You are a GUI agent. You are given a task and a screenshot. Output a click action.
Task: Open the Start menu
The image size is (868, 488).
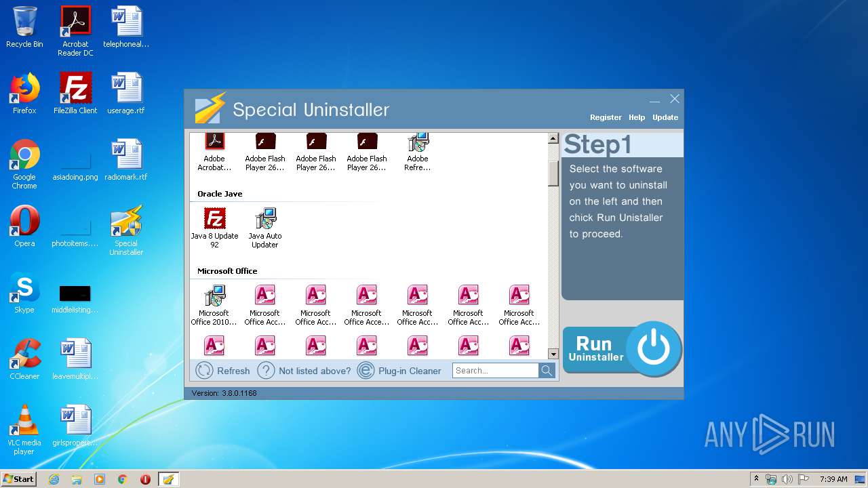point(19,479)
